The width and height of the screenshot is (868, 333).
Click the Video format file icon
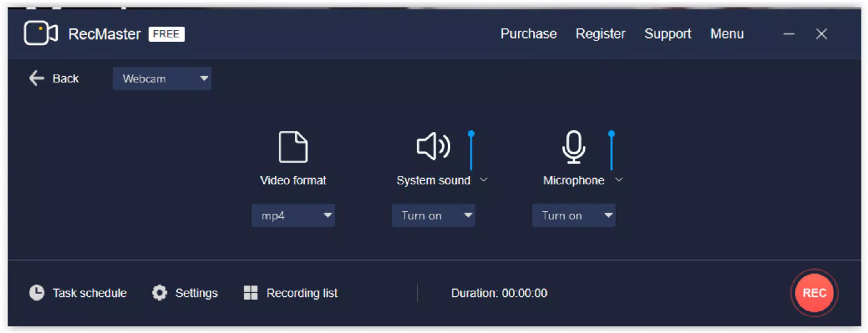293,147
